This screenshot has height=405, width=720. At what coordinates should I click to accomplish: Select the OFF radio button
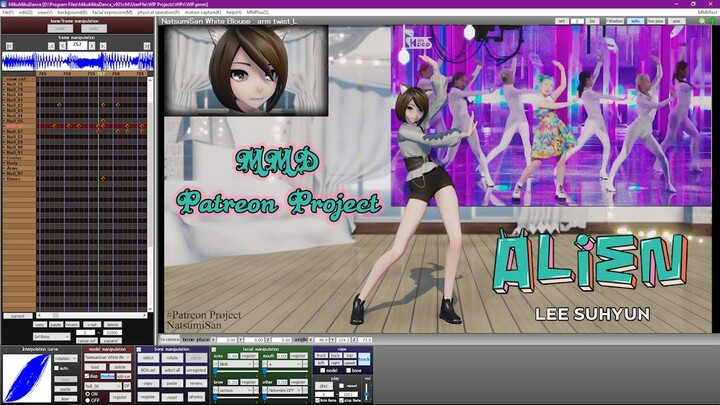click(x=88, y=400)
